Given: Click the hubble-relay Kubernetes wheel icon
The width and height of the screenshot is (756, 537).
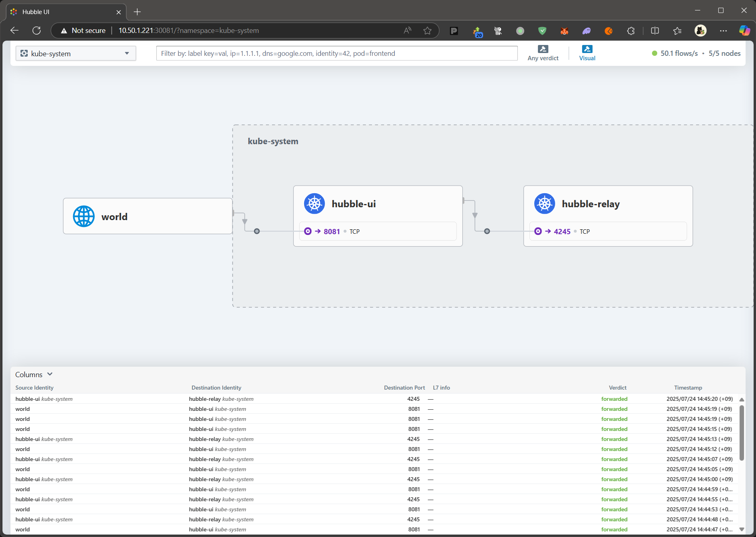Looking at the screenshot, I should (544, 204).
